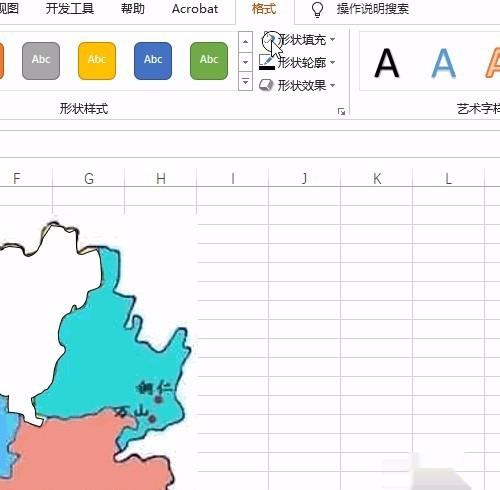Apply the green Abc shape style
The image size is (500, 490).
coord(209,61)
